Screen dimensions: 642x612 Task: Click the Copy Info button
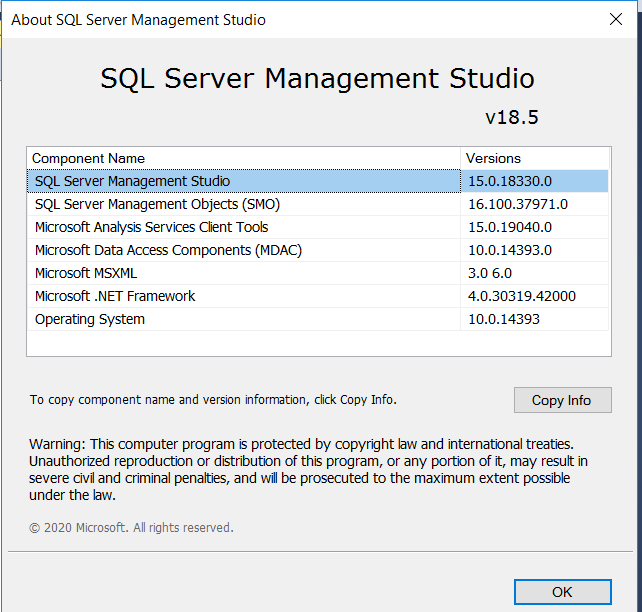563,400
